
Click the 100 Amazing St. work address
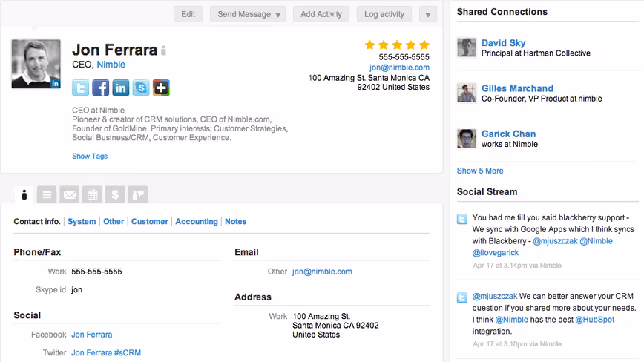[x=335, y=326]
